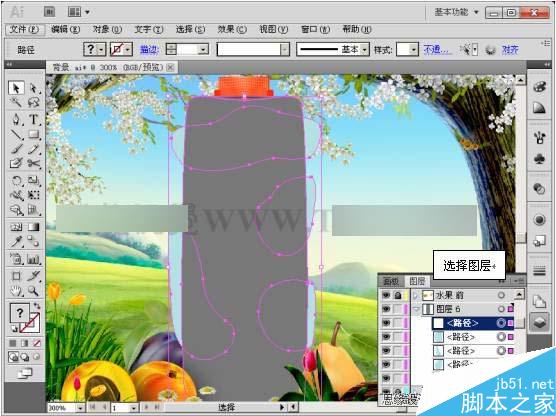Viewport: 556px width, 416px height.
Task: Open the stroke color dropdown in control bar
Action: point(128,50)
